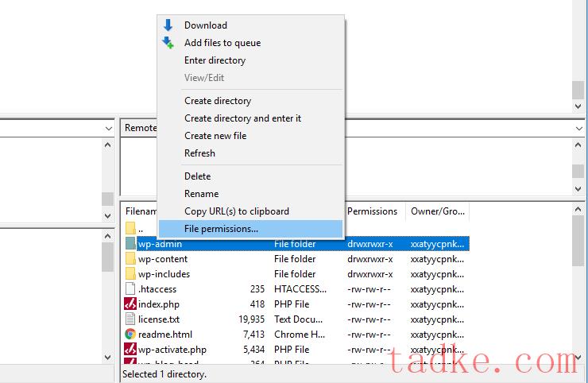This screenshot has height=383, width=588.
Task: Select the parent directory (..) entry
Action: coord(141,230)
